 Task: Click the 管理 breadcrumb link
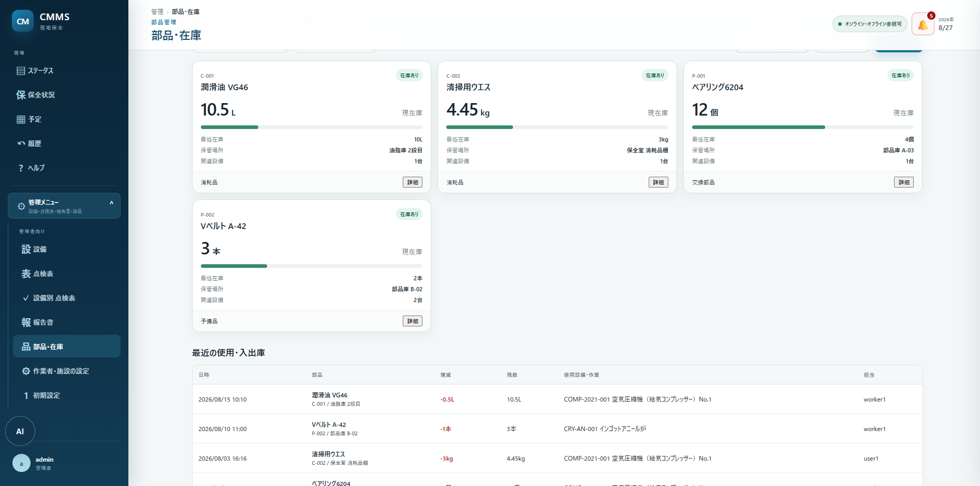click(157, 11)
